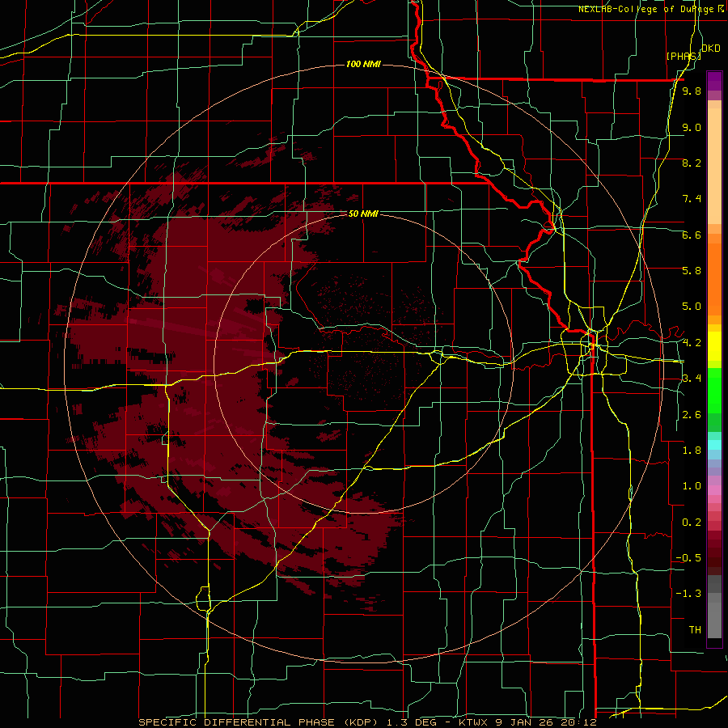Click the yellow segment of the color bar
This screenshot has width=728, height=728.
click(x=714, y=346)
